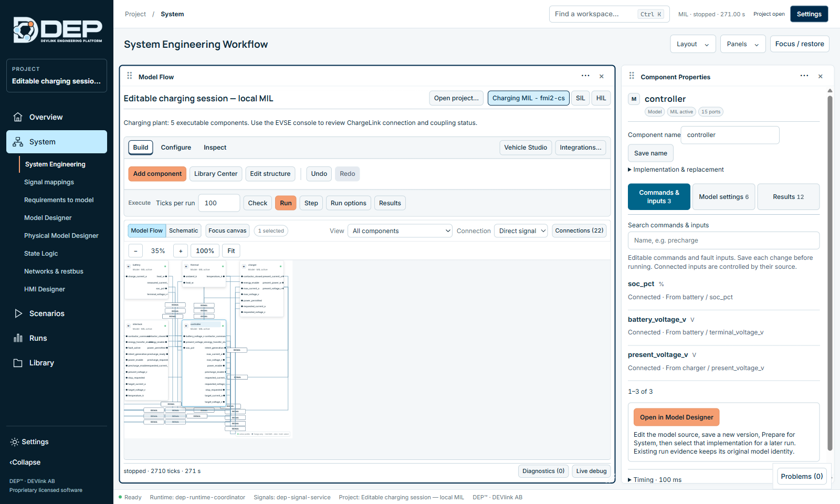Screen dimensions: 840x504
Task: Click Open in Model Designer
Action: (676, 417)
